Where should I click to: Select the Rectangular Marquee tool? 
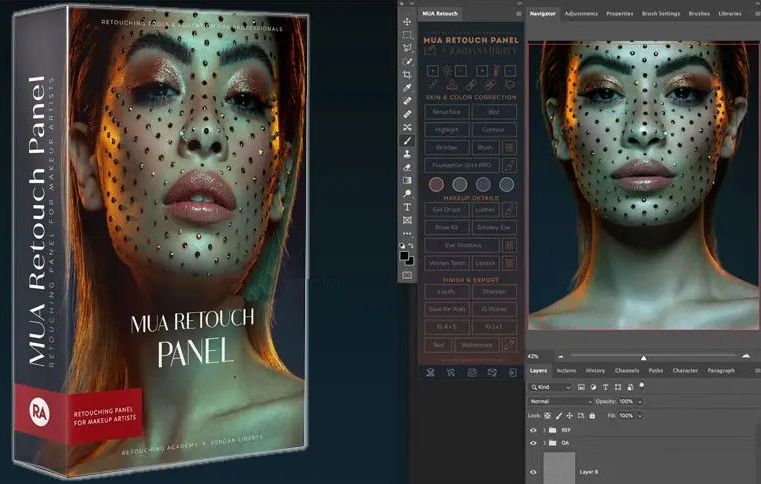(x=407, y=35)
